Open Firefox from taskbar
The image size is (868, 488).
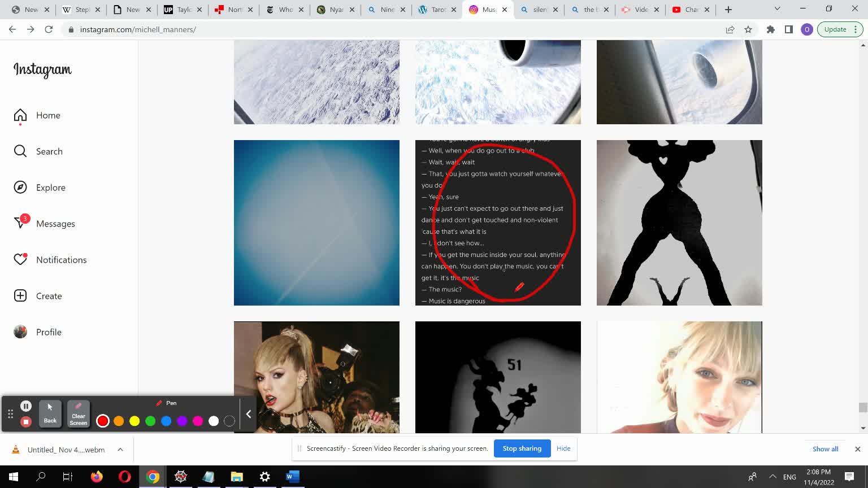click(97, 477)
